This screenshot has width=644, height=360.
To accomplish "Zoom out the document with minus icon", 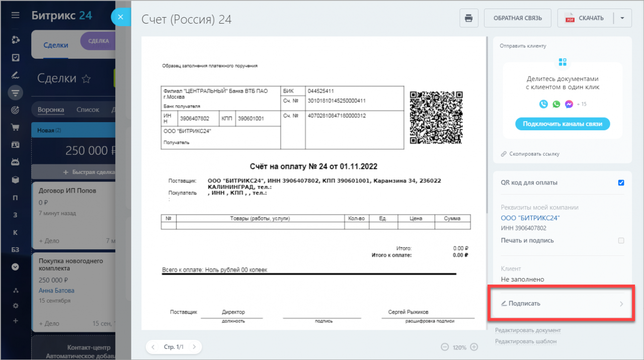I will (x=445, y=347).
